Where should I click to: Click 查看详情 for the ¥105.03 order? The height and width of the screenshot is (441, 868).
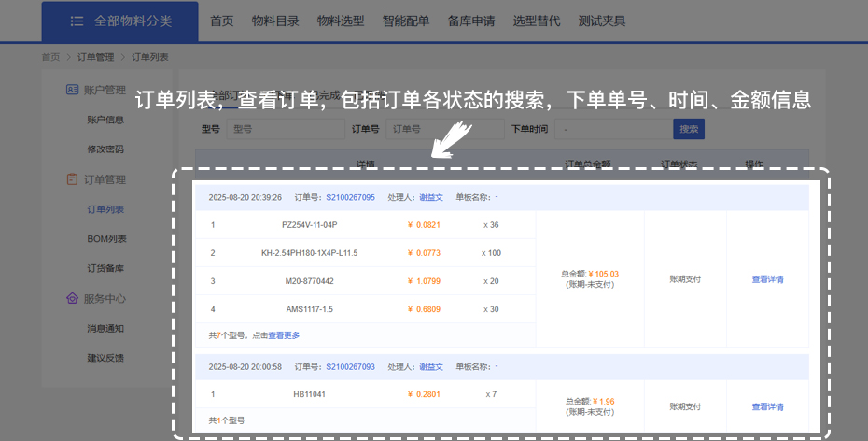[767, 279]
